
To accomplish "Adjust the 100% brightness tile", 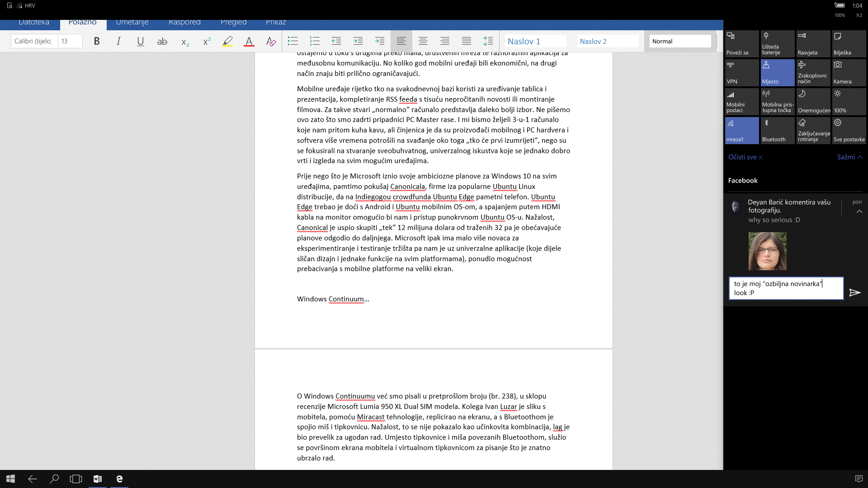I will tap(849, 102).
